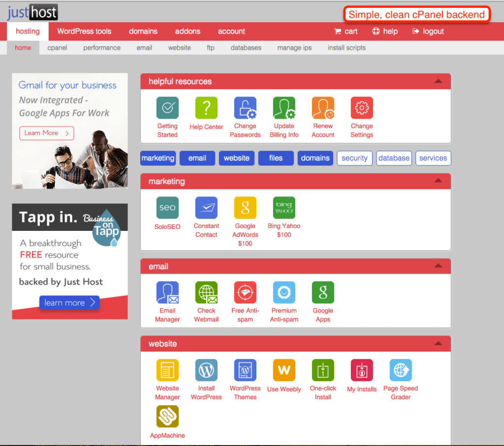
Task: Open the performance sub-tab
Action: click(102, 48)
